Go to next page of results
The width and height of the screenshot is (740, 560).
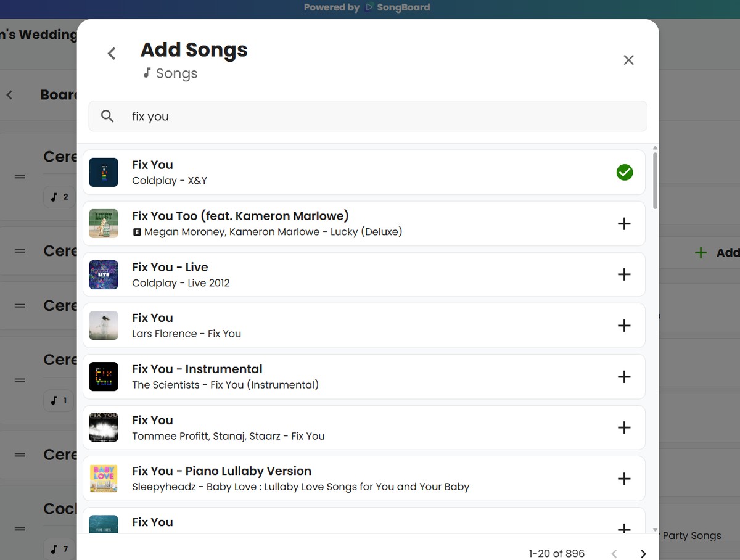click(x=643, y=553)
